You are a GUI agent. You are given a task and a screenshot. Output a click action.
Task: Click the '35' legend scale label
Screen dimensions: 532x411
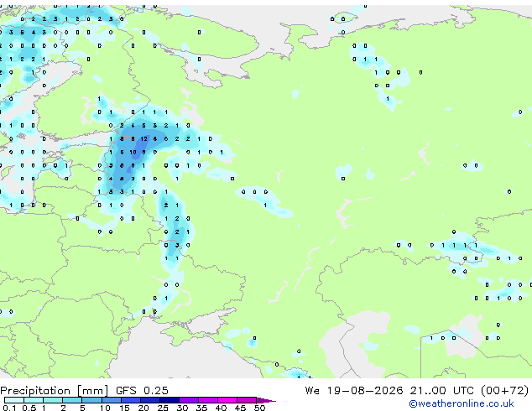(201, 408)
